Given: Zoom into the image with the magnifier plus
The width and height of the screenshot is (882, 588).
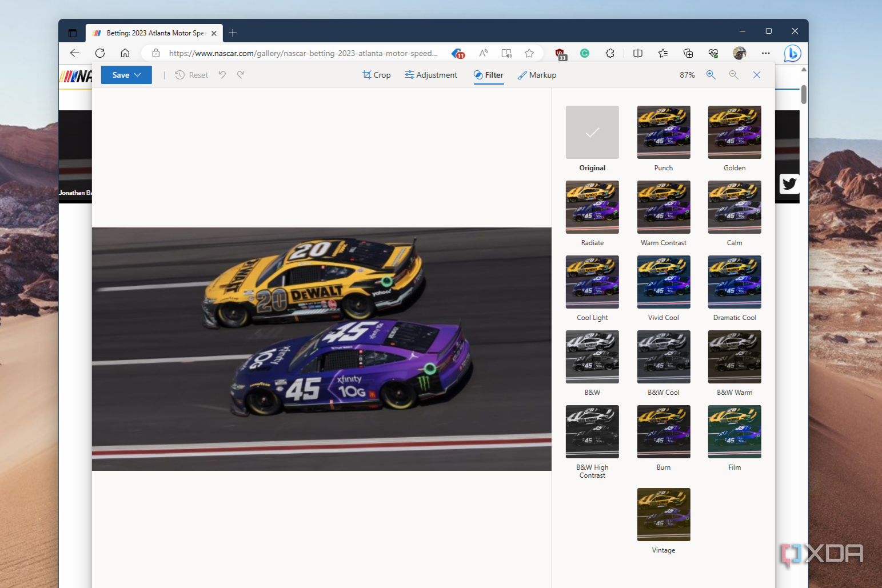Looking at the screenshot, I should point(711,74).
